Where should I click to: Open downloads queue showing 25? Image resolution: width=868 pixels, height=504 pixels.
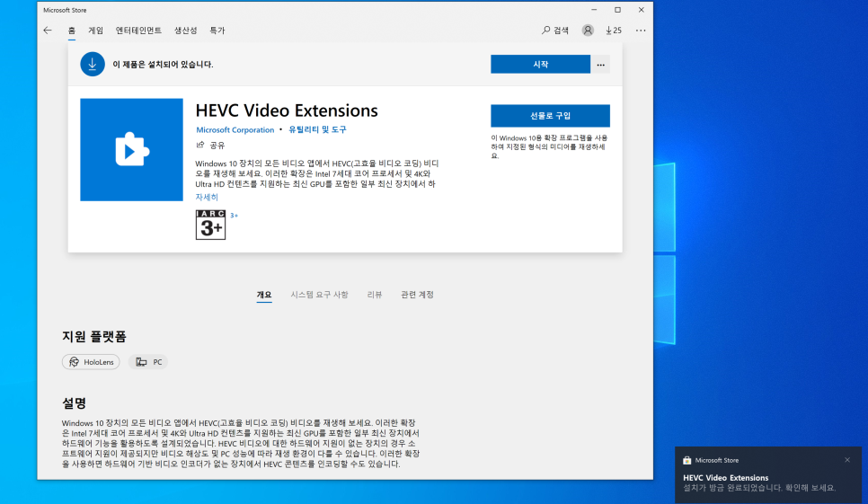pyautogui.click(x=614, y=31)
